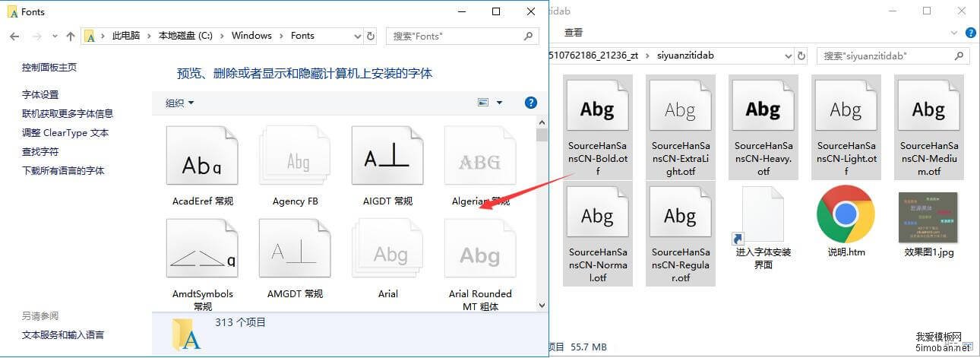This screenshot has height=358, width=980.
Task: Expand the 组织 dropdown menu
Action: coord(180,103)
